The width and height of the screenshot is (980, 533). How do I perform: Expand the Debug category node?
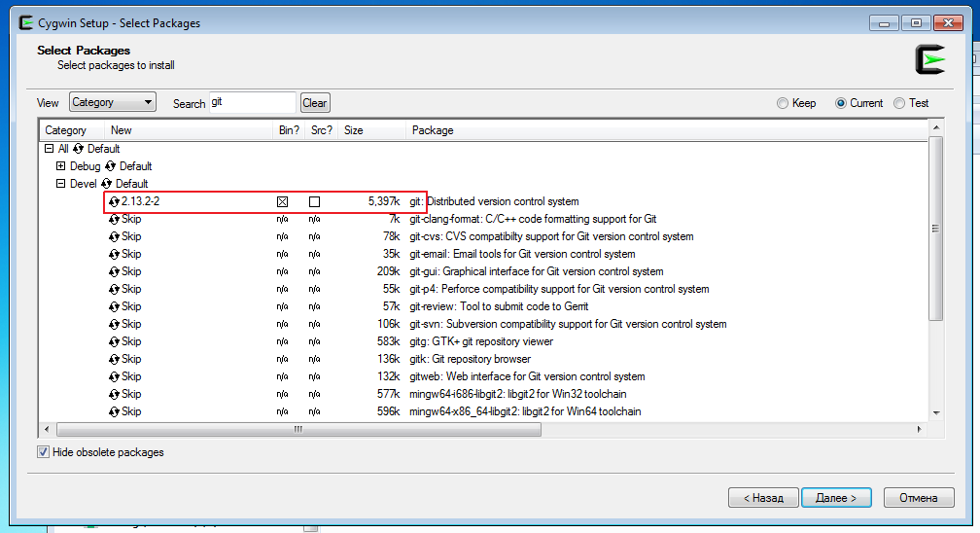[60, 165]
